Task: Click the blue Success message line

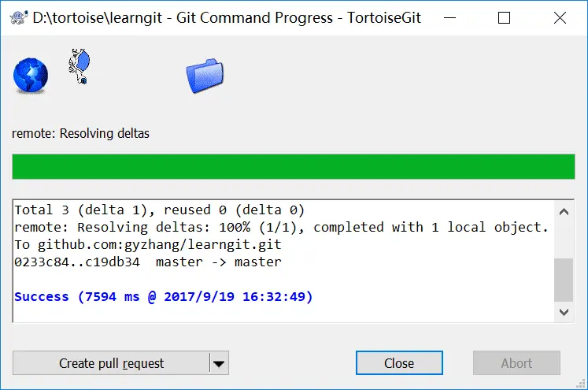Action: pos(163,296)
